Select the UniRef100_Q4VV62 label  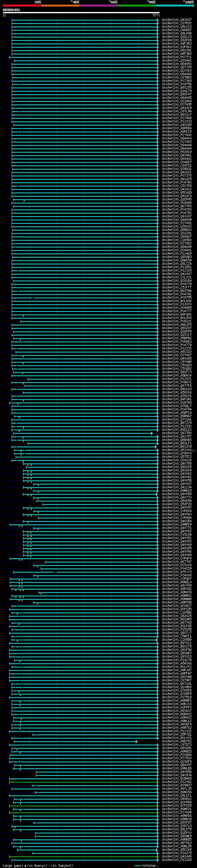coord(176,474)
